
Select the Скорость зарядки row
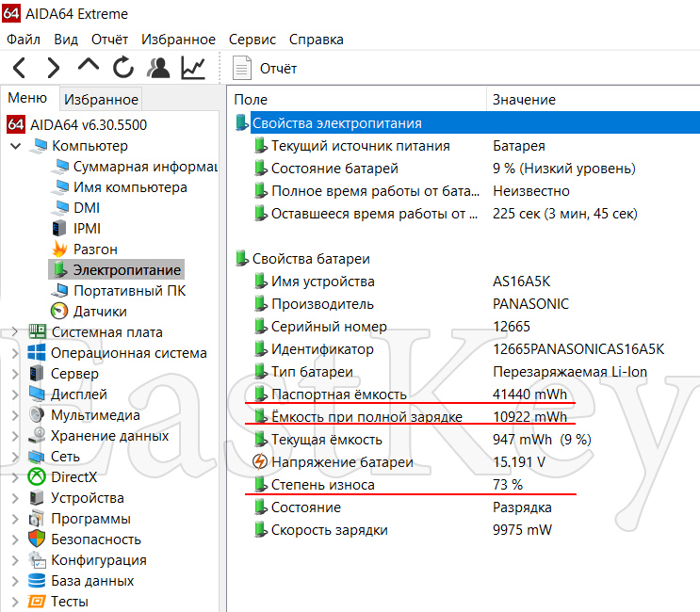tap(464, 530)
